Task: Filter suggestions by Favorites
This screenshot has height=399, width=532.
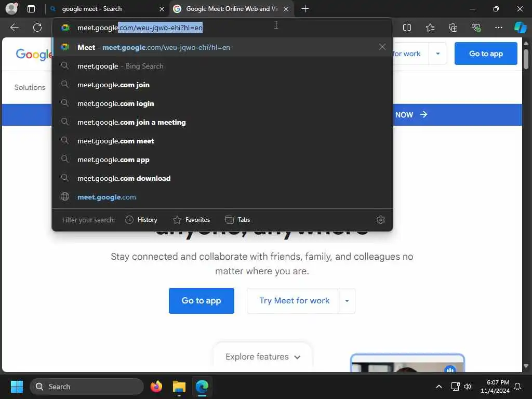Action: (x=191, y=220)
